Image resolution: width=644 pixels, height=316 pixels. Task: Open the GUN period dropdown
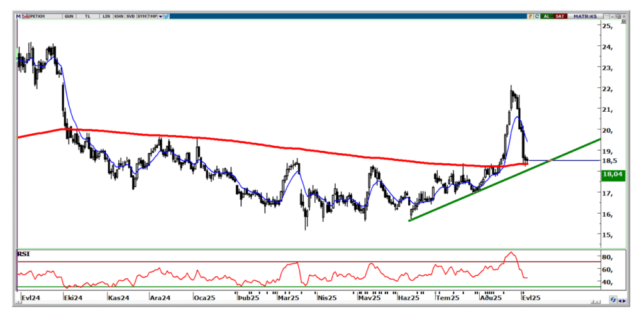69,16
